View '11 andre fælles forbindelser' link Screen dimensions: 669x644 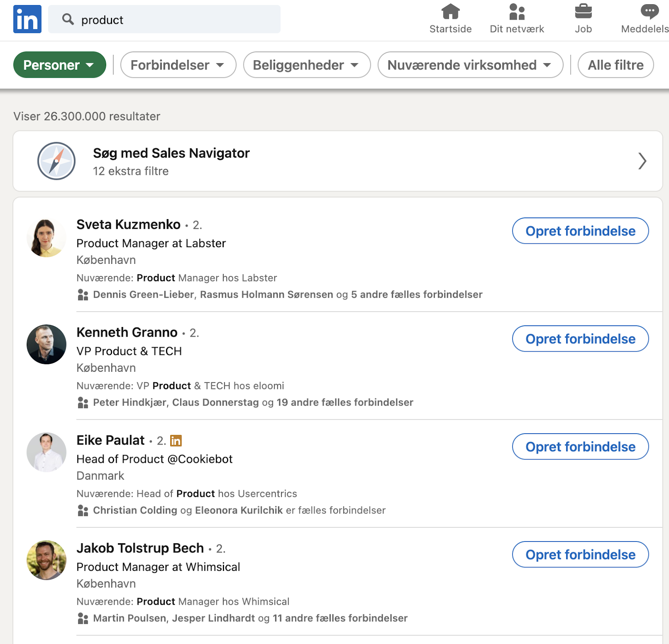340,618
